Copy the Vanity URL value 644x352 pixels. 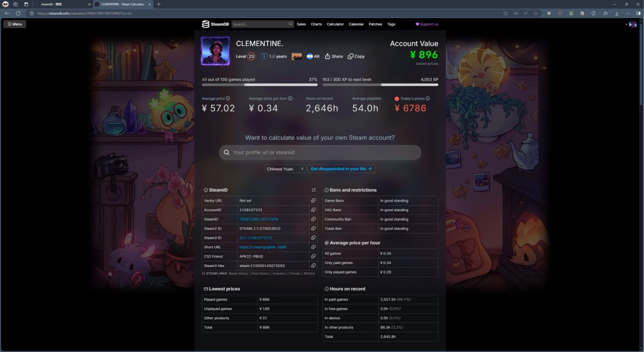313,201
